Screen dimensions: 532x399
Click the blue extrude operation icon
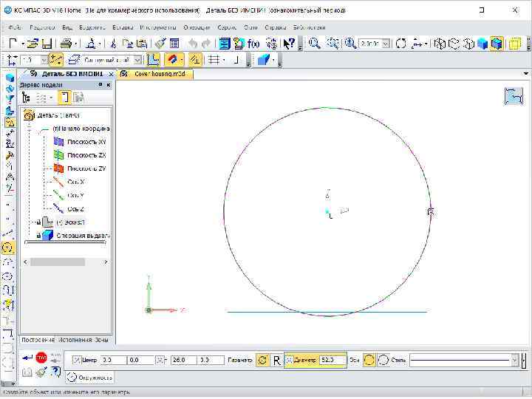[x=263, y=60]
